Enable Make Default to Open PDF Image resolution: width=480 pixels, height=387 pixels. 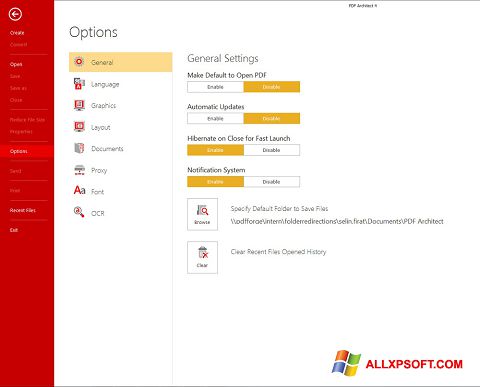click(x=215, y=87)
